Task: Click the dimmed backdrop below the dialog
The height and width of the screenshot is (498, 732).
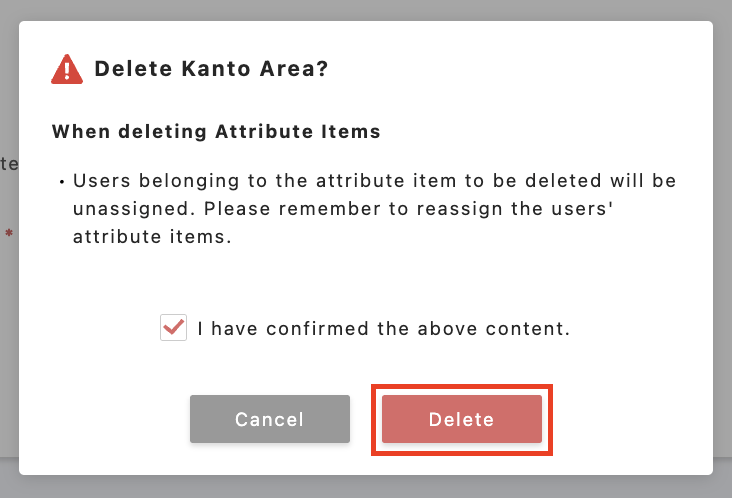Action: tap(366, 486)
